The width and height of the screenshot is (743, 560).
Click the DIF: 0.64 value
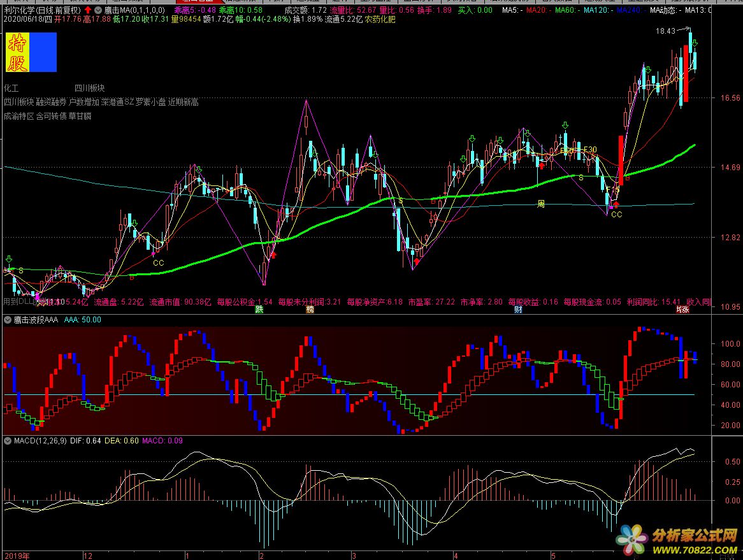click(85, 441)
